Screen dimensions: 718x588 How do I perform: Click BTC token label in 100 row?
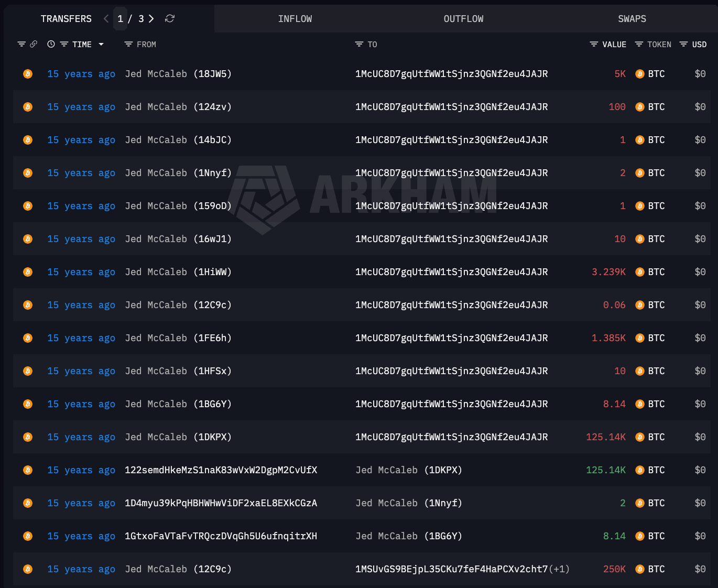point(656,107)
